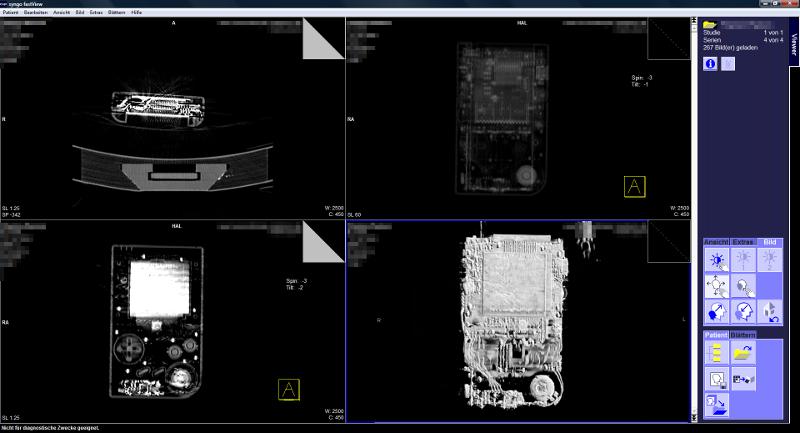The height and width of the screenshot is (433, 800).
Task: Click the open folder with arrow icon
Action: click(743, 353)
